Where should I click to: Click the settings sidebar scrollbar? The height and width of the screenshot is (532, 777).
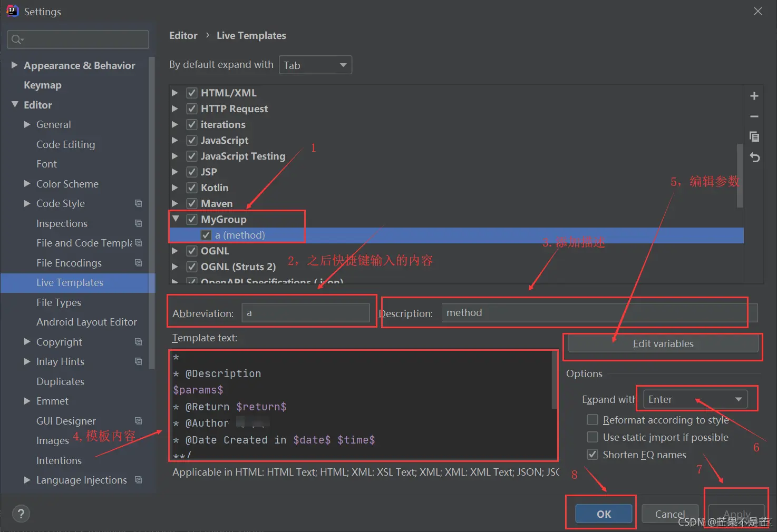pyautogui.click(x=152, y=213)
